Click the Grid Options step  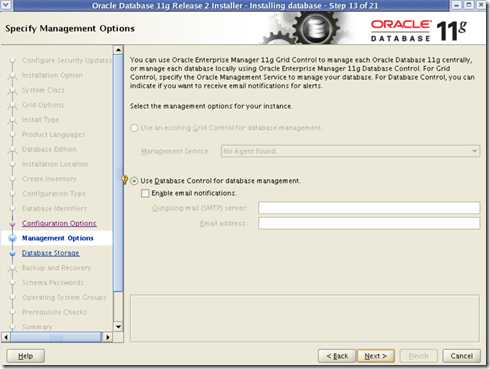pos(43,105)
